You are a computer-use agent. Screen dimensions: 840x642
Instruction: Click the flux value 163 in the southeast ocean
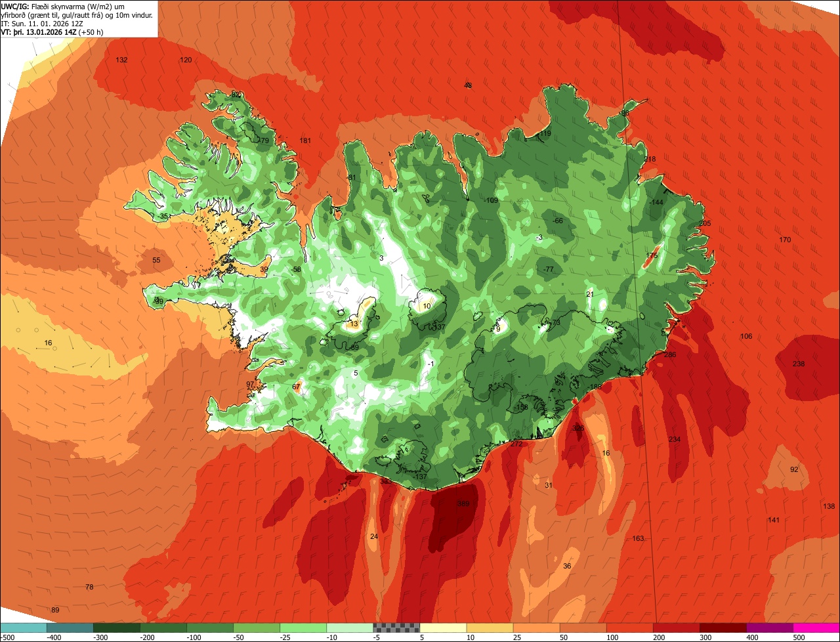click(x=638, y=538)
